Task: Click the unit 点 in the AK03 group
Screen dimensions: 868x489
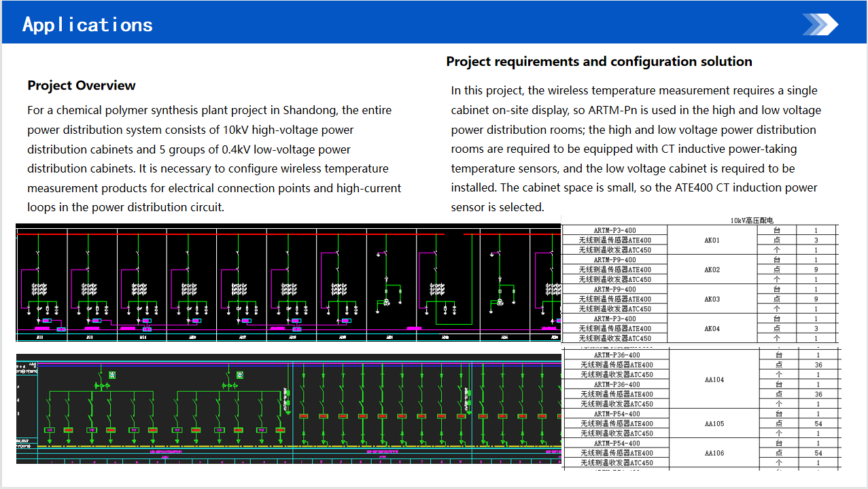Action: click(x=777, y=299)
